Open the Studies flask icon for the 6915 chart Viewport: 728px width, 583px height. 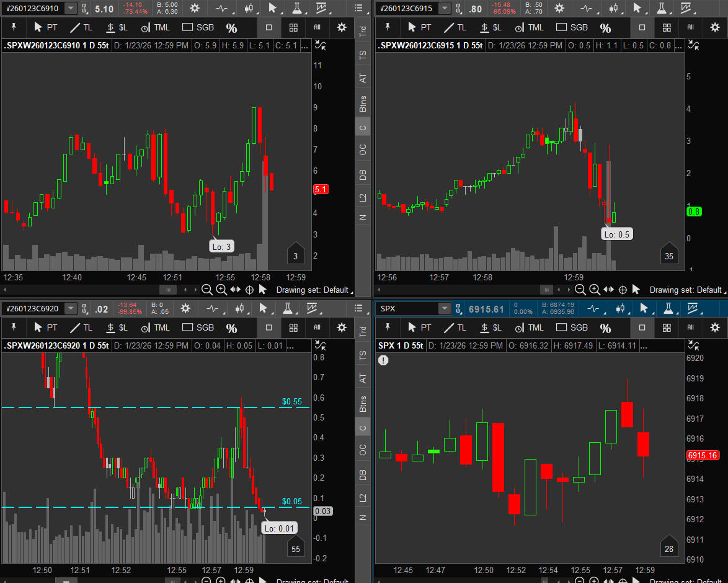pyautogui.click(x=662, y=9)
